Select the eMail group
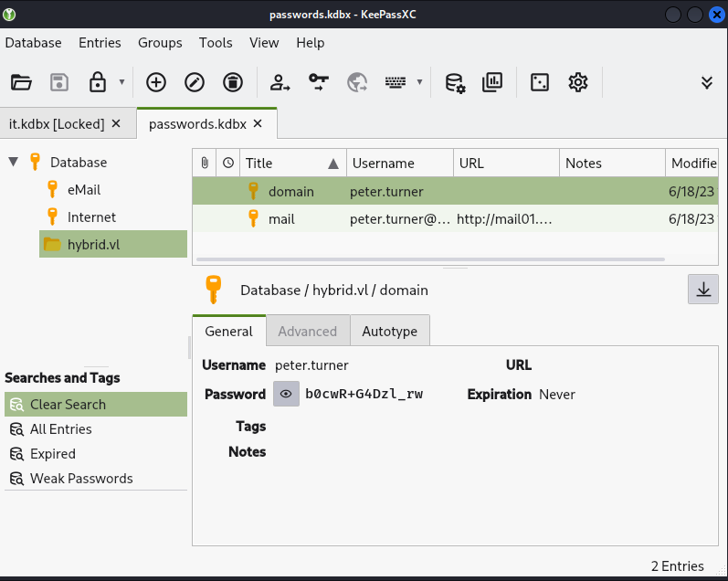Viewport: 728px width, 581px height. tap(84, 190)
